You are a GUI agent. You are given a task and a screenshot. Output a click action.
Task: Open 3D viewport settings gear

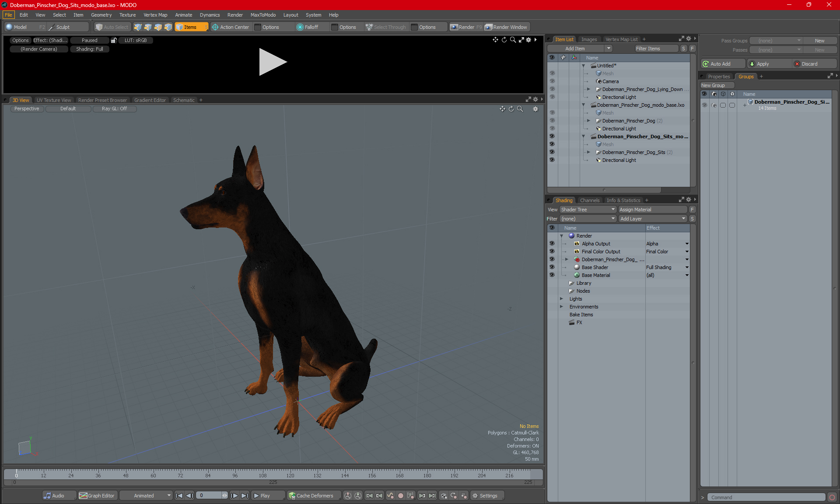pyautogui.click(x=535, y=109)
